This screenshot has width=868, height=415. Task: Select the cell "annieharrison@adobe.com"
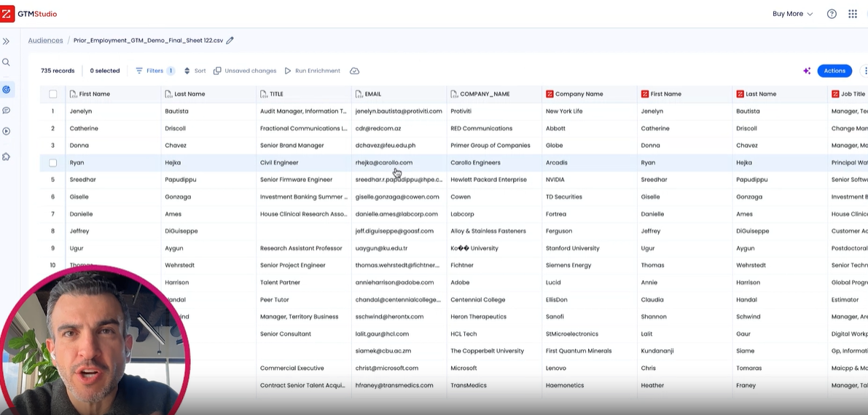(x=399, y=282)
